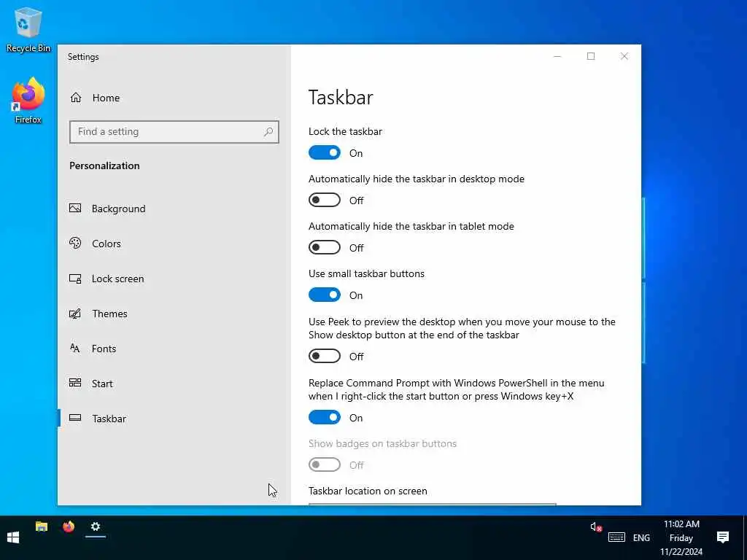Click the Taskbar icon in sidebar
Image resolution: width=747 pixels, height=560 pixels.
[75, 418]
